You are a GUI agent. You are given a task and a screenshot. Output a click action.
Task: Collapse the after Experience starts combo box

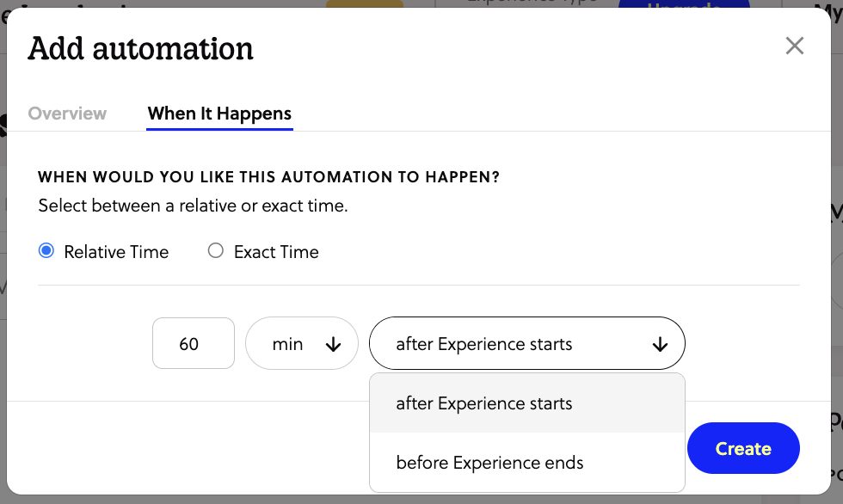pyautogui.click(x=526, y=344)
